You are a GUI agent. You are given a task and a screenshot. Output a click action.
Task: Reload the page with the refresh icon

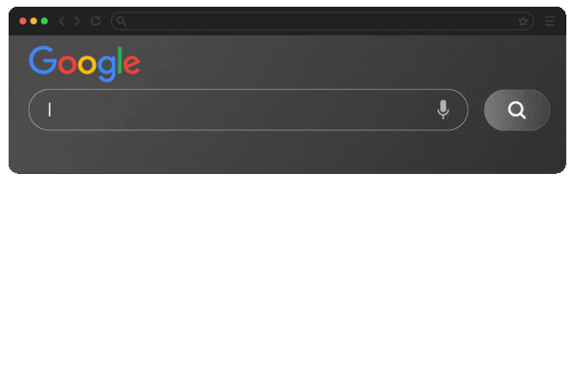(x=96, y=21)
